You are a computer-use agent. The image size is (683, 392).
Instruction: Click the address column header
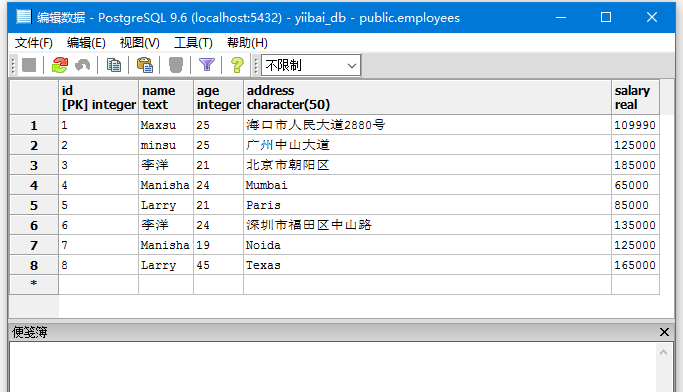point(427,98)
